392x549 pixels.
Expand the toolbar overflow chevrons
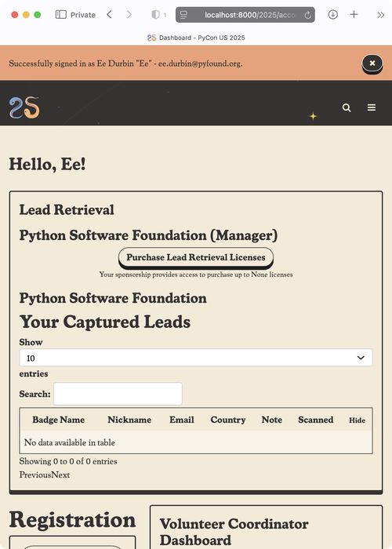(x=380, y=15)
